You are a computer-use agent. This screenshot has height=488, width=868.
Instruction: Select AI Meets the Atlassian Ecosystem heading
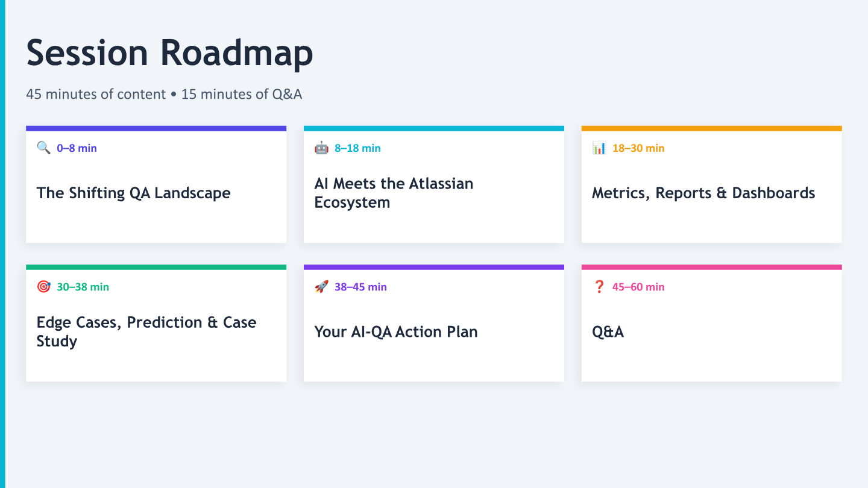click(x=394, y=193)
